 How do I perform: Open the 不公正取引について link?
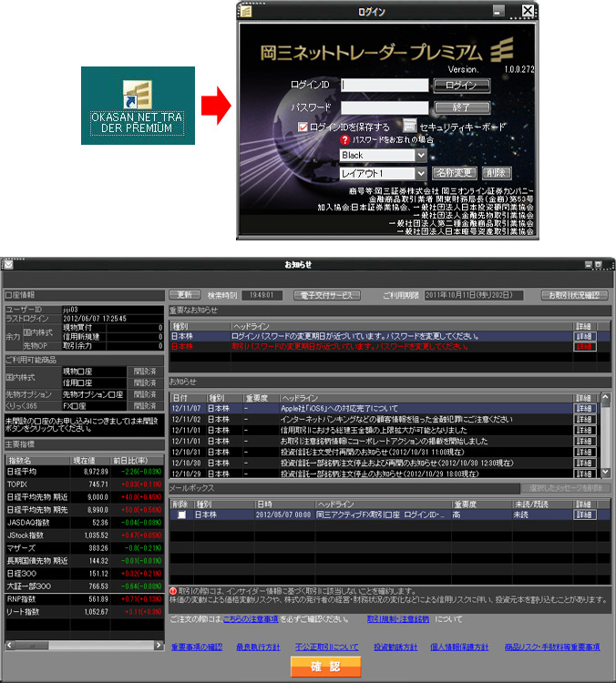coord(327,647)
